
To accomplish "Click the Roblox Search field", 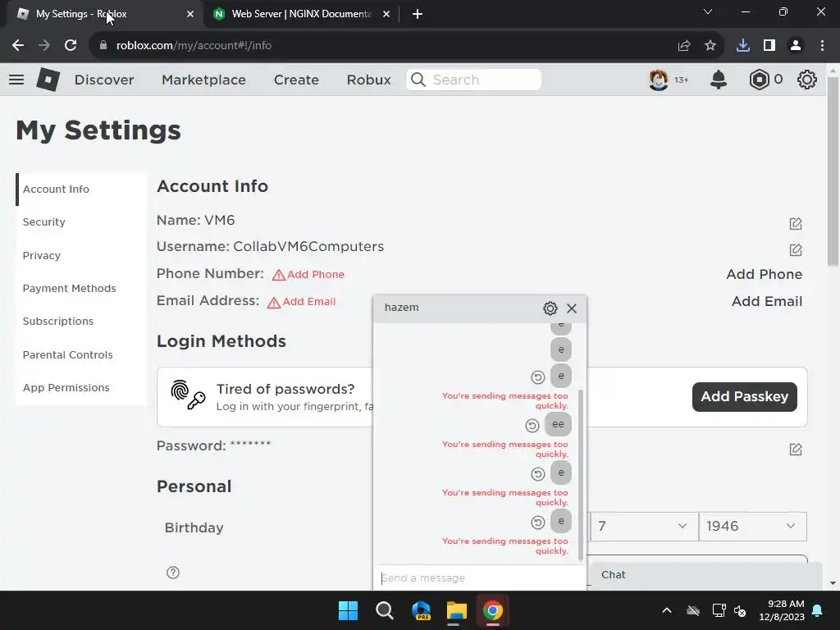I will point(473,80).
